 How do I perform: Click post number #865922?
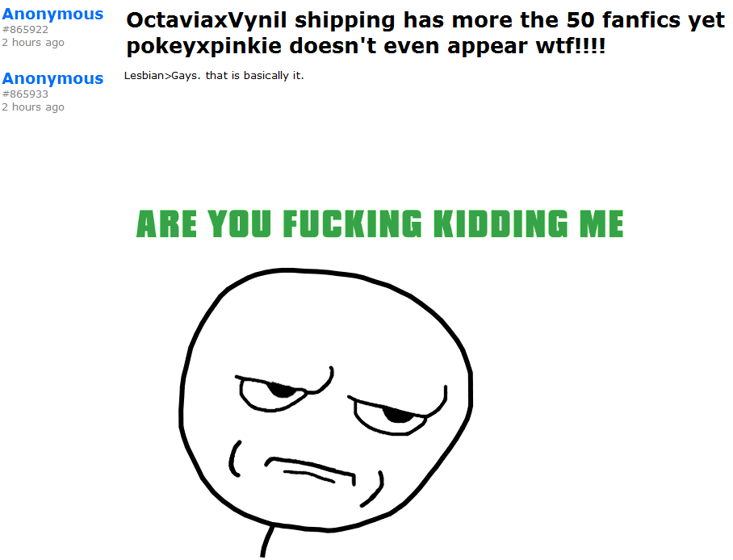[x=25, y=29]
